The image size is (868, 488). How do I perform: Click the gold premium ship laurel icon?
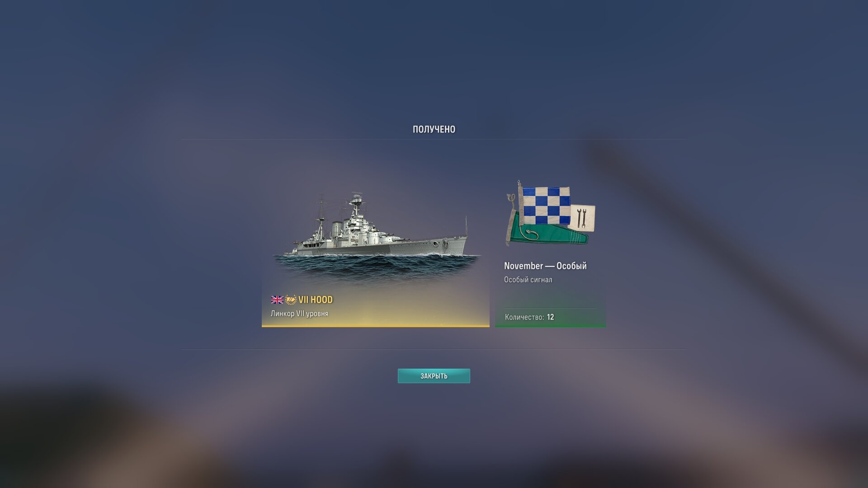tap(291, 300)
